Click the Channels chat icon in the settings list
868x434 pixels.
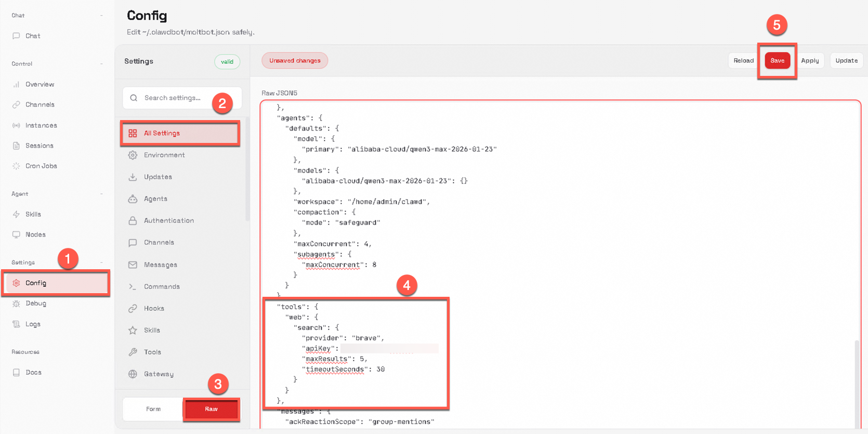[x=133, y=242]
